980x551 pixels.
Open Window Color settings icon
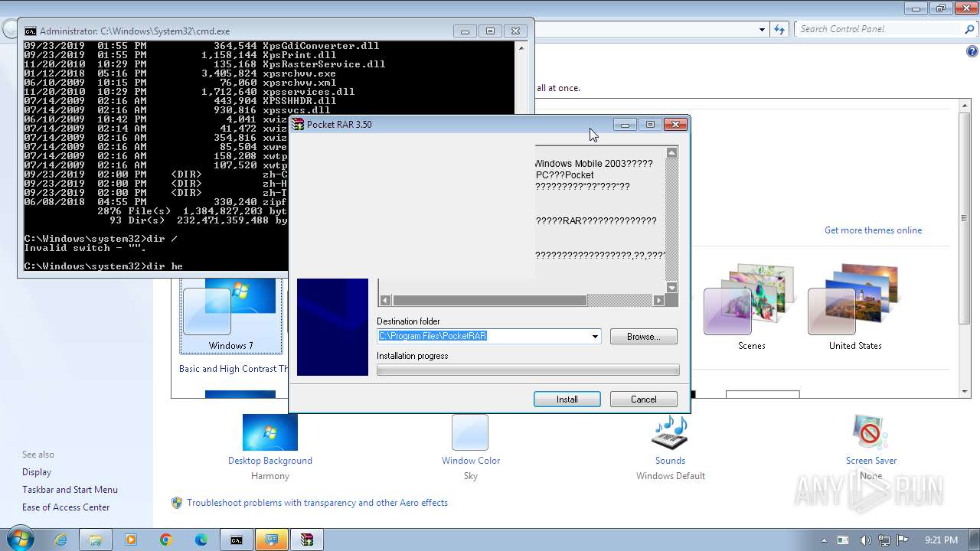click(470, 432)
